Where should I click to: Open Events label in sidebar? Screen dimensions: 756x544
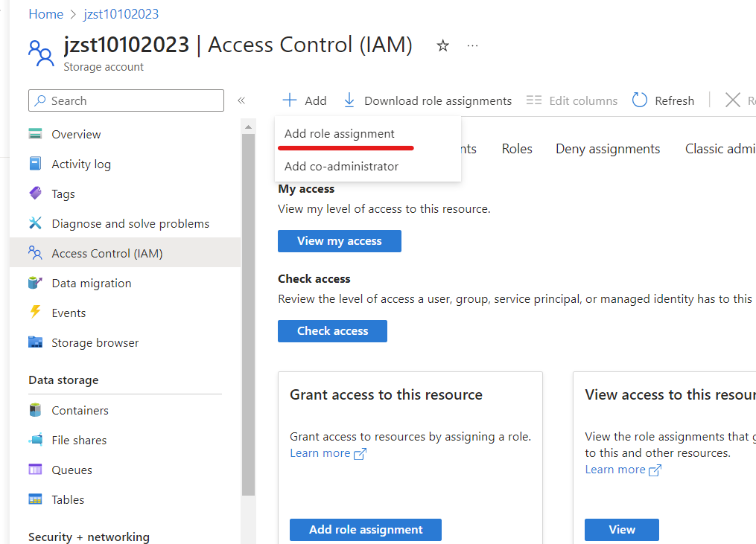[69, 313]
